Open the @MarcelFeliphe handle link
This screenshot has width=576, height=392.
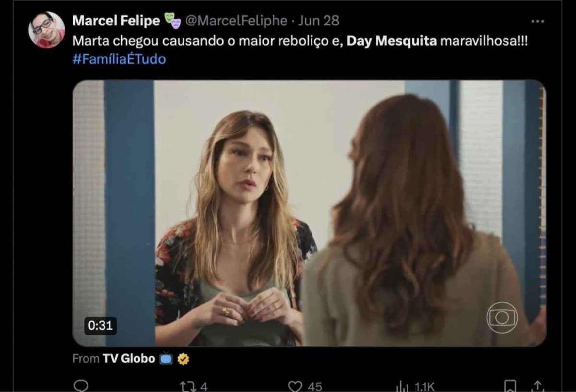click(236, 21)
